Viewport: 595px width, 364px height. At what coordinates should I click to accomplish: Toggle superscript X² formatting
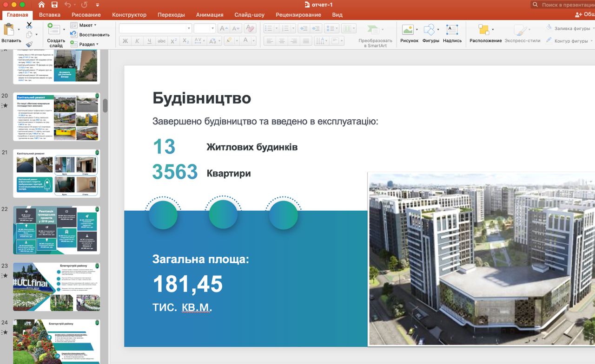pos(173,41)
